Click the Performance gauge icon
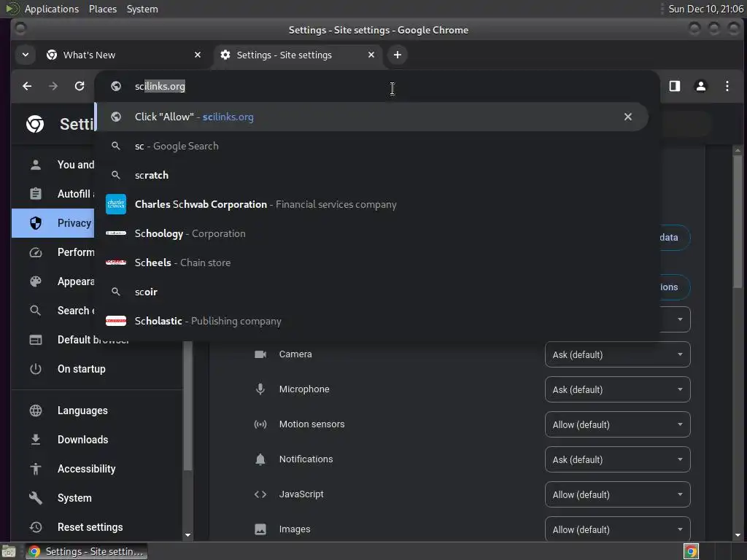 click(x=36, y=252)
